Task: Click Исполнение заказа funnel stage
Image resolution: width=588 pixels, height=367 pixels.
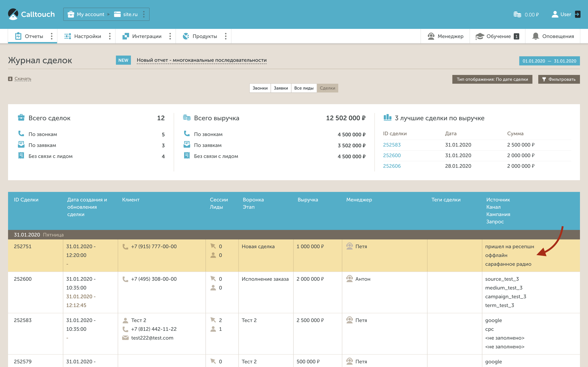Action: [x=265, y=279]
